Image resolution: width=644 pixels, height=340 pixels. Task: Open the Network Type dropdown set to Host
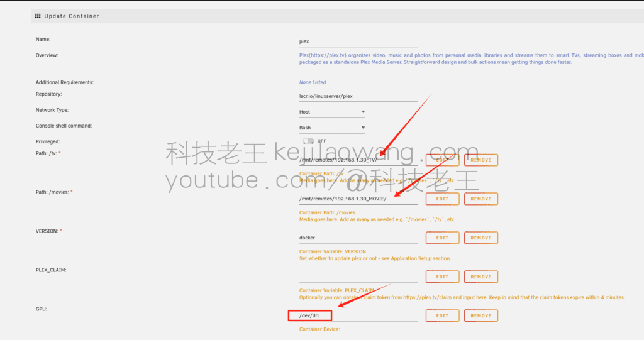tap(332, 112)
